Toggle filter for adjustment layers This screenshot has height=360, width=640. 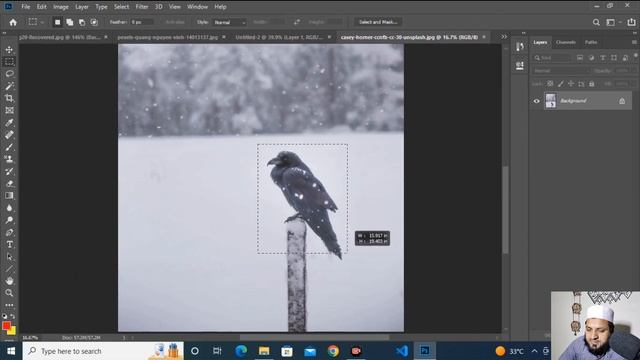point(591,58)
